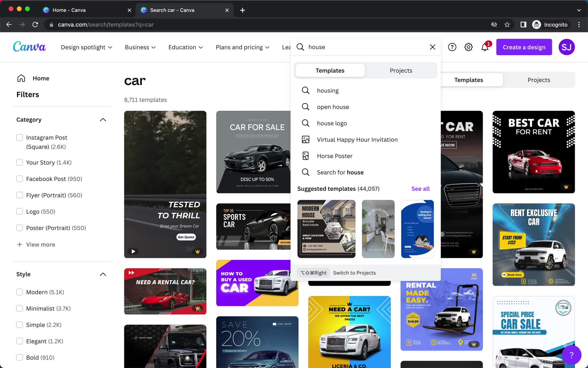588x368 pixels.
Task: Select the Templates tab in results area
Action: [x=469, y=80]
